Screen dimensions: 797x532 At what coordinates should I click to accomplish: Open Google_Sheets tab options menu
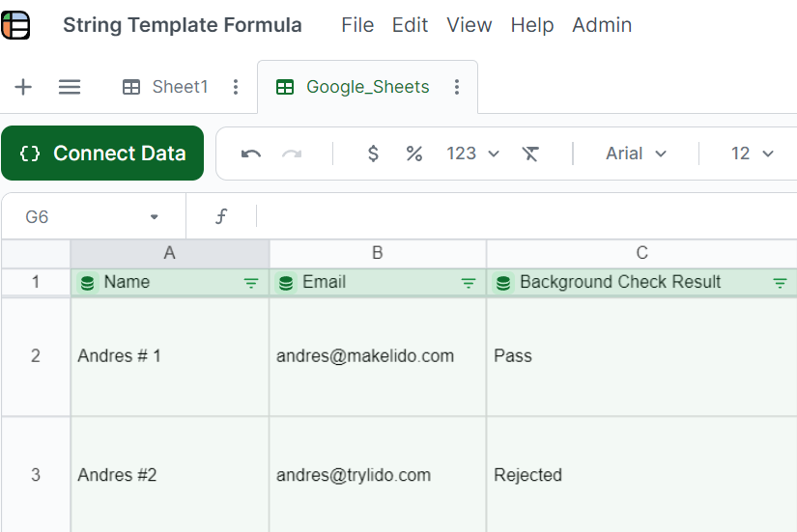point(457,87)
